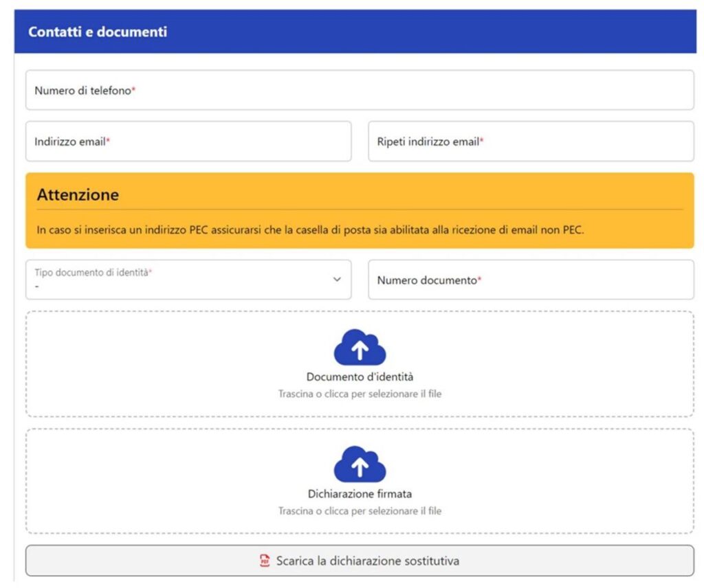The width and height of the screenshot is (704, 588).
Task: Click "Trascina o clicca" text under Dichiarazione firmata
Action: 360,511
